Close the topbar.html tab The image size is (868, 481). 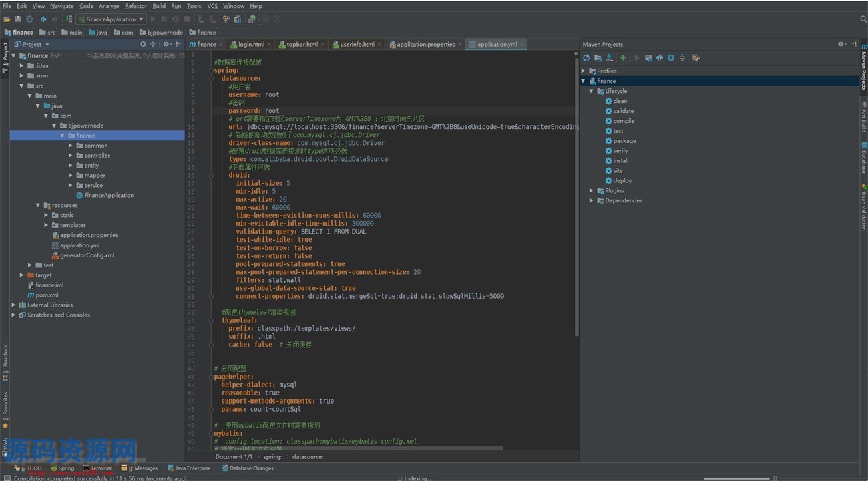[x=323, y=44]
